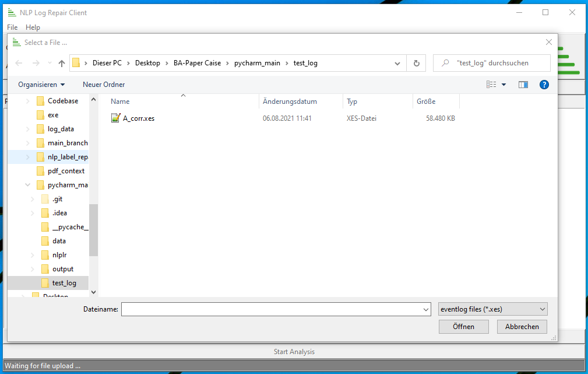
Task: Open the view options dropdown arrow
Action: tap(504, 85)
